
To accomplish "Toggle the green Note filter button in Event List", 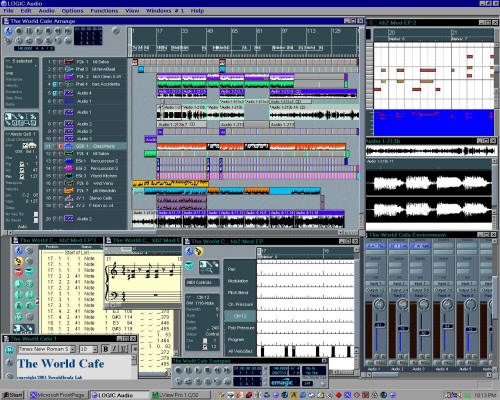I will click(x=19, y=284).
